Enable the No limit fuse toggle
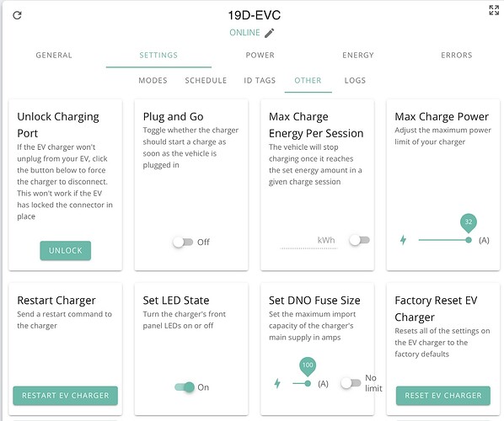The image size is (504, 421). [x=351, y=383]
